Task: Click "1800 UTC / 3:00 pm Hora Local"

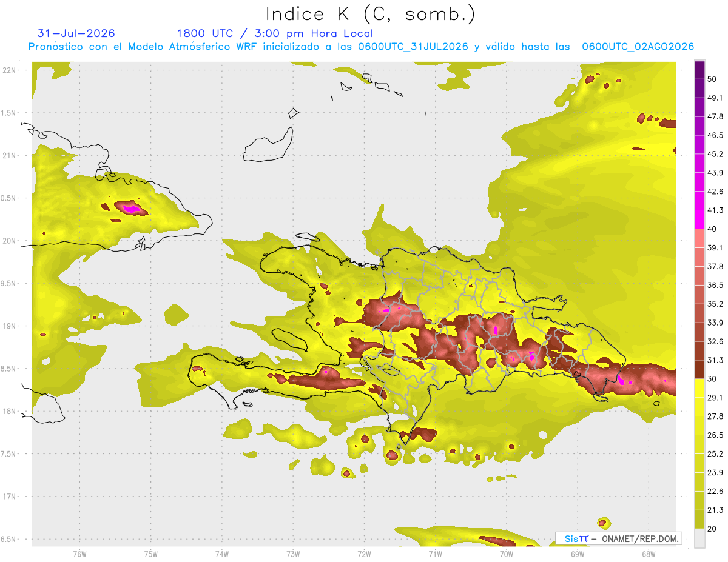Action: (275, 33)
